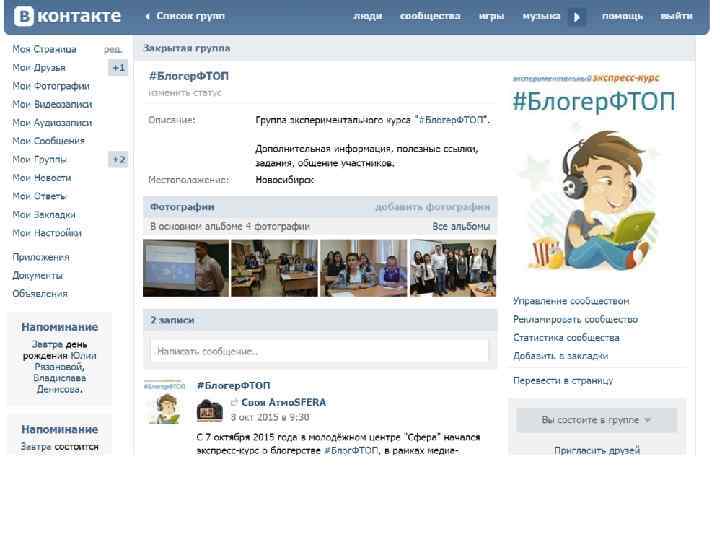Image resolution: width=720 pixels, height=540 pixels.
Task: Click the #БлогФТОП hashtag in post text
Action: coord(351,451)
